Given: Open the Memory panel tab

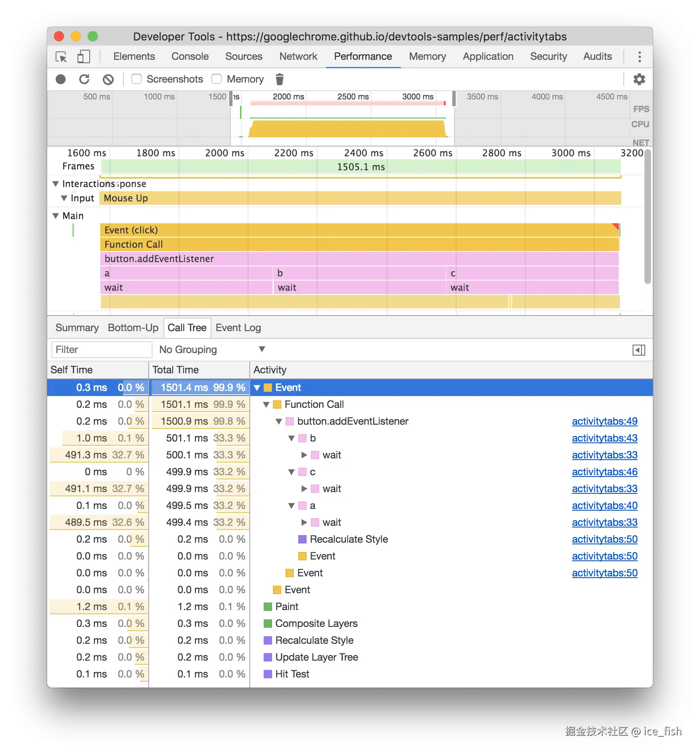Looking at the screenshot, I should [427, 56].
